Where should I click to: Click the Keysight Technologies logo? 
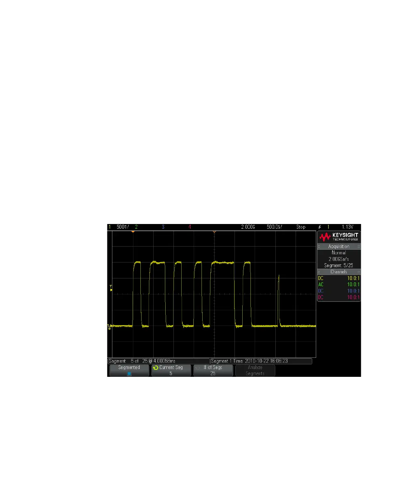pos(339,237)
